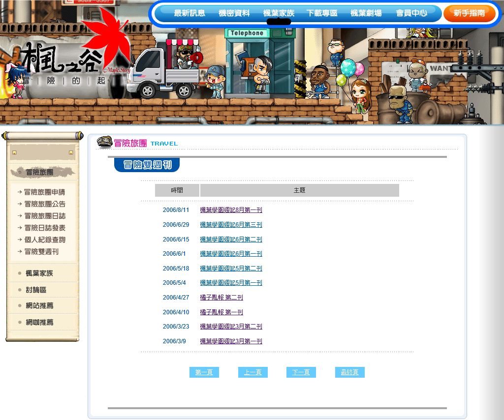Open the 機密資料 navigation menu

pos(234,13)
